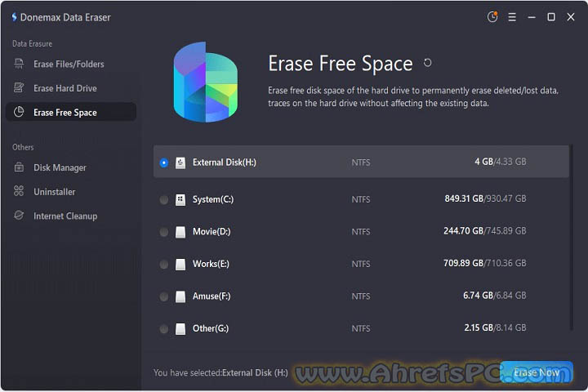
Task: Click NTFS label in Movie(D:) row
Action: (x=361, y=231)
